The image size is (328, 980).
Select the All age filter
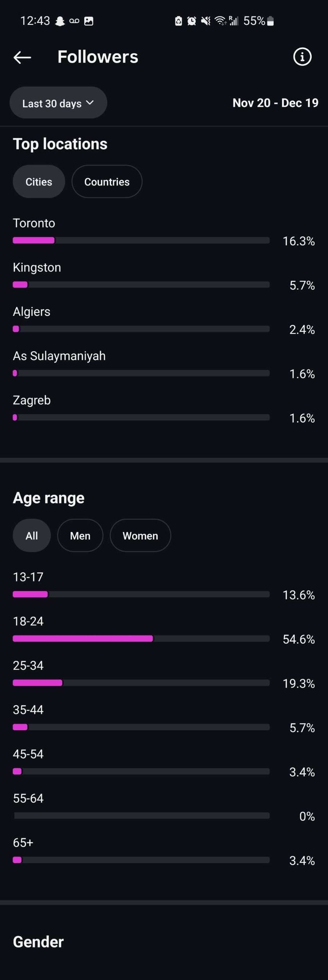click(32, 535)
